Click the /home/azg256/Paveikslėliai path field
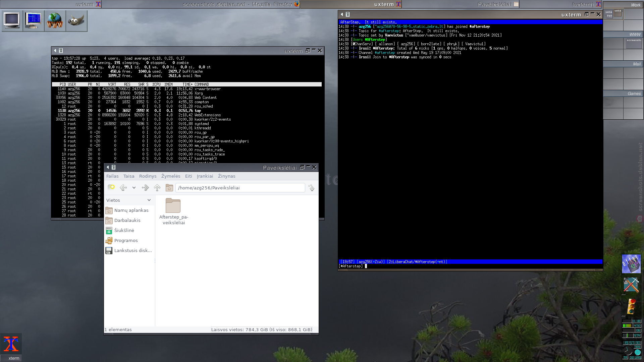 pos(240,188)
